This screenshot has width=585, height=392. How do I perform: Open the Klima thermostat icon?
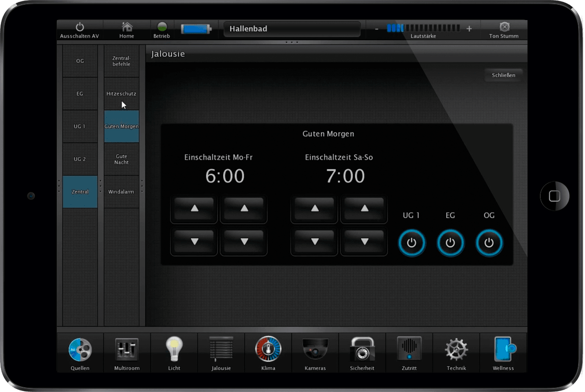pyautogui.click(x=268, y=350)
